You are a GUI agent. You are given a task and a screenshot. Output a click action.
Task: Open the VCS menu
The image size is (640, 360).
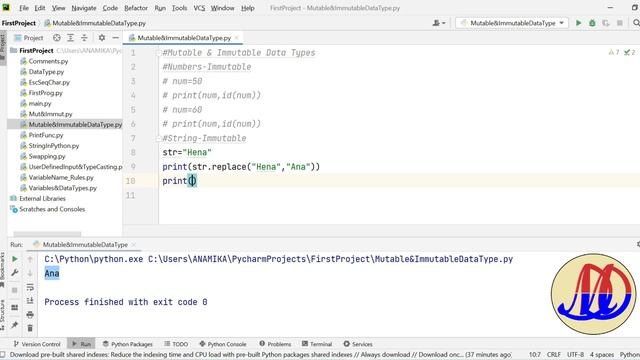[199, 8]
